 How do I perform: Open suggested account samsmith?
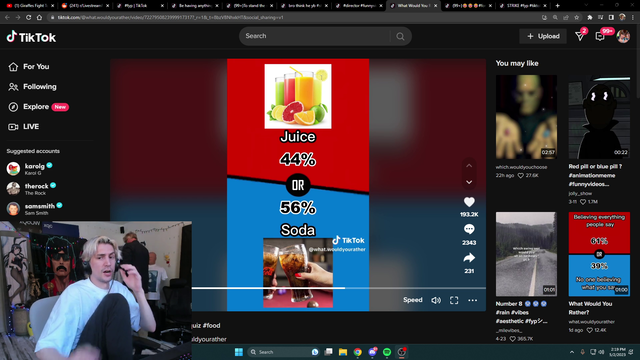coord(35,209)
